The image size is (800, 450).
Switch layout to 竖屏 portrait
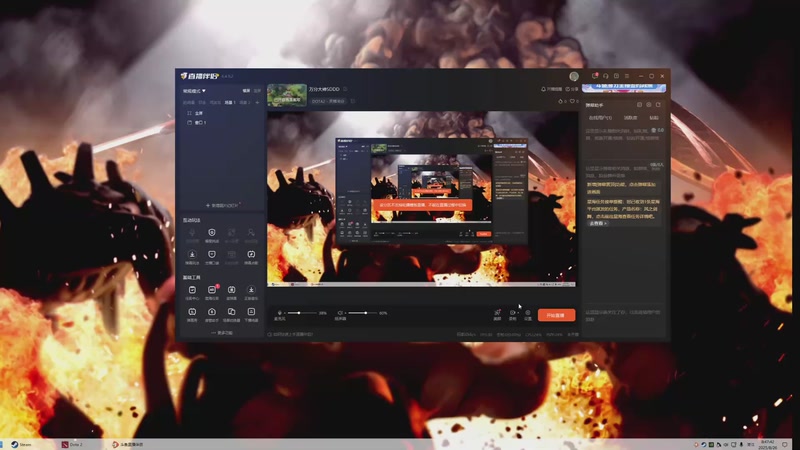257,91
